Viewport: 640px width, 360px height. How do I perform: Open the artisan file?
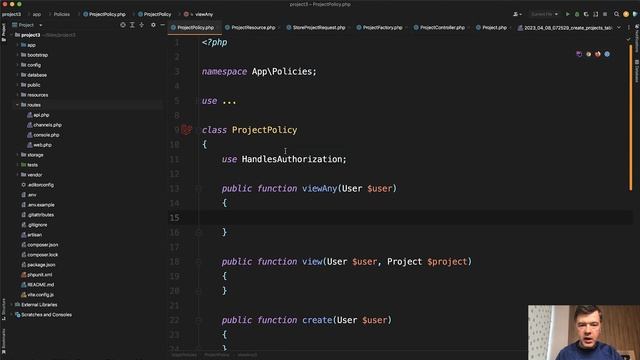pyautogui.click(x=31, y=235)
